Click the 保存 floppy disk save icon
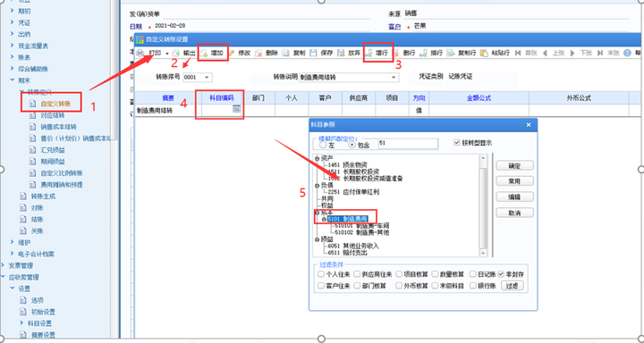Screen dimensions: 644x343 [x=313, y=53]
